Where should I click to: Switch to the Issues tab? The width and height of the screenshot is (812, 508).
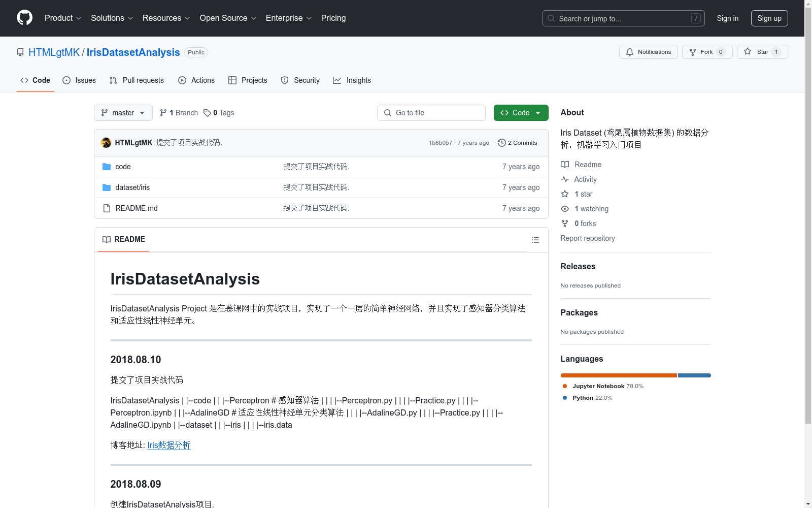(79, 80)
